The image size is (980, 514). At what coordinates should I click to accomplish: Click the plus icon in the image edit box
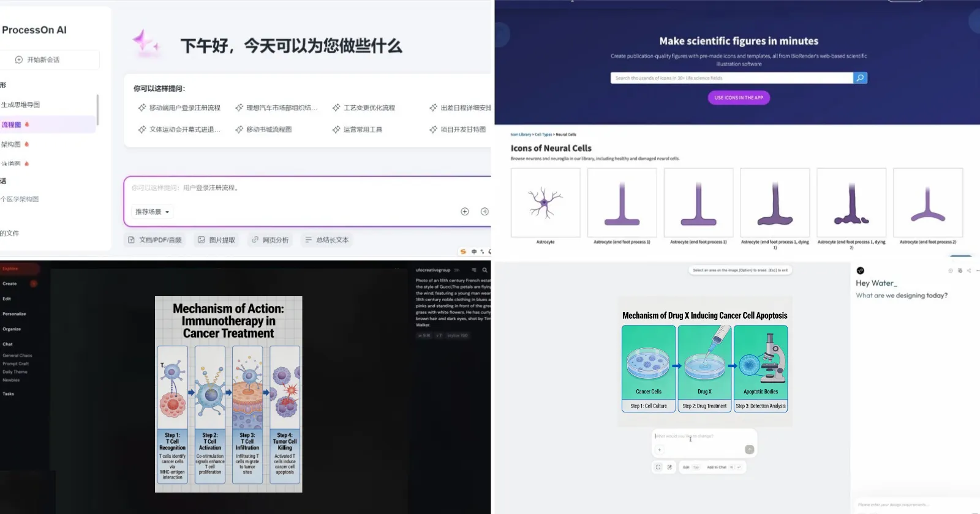tap(660, 450)
